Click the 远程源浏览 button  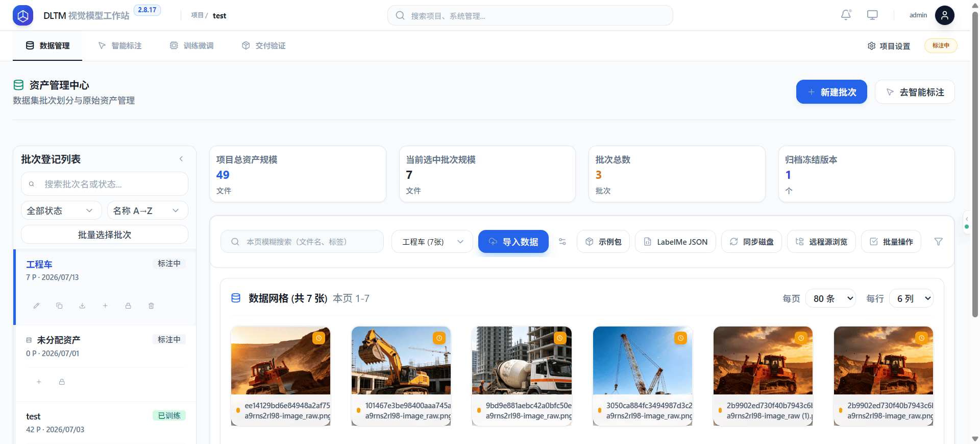point(821,242)
